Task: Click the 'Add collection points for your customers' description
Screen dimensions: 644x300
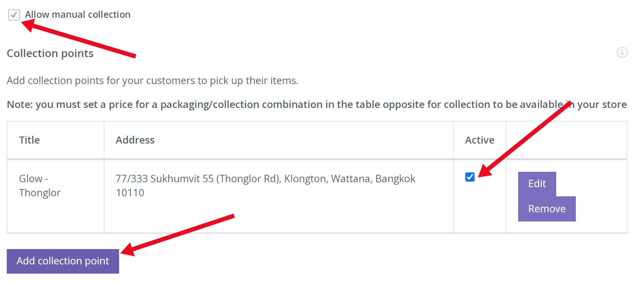Action: (x=153, y=80)
